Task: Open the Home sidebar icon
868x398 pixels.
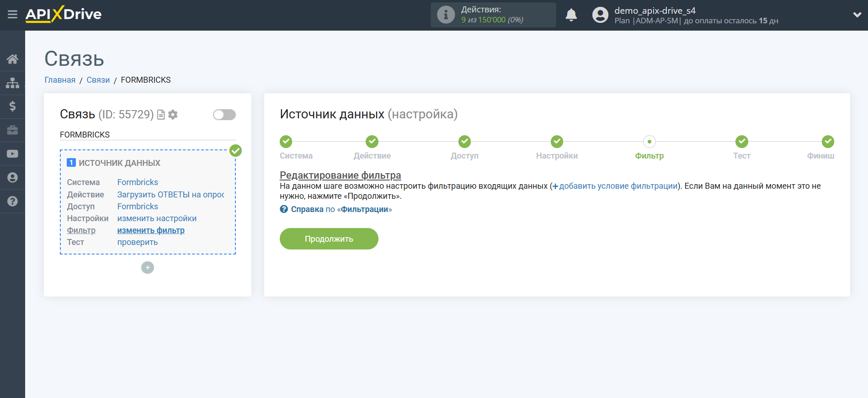Action: pyautogui.click(x=12, y=59)
